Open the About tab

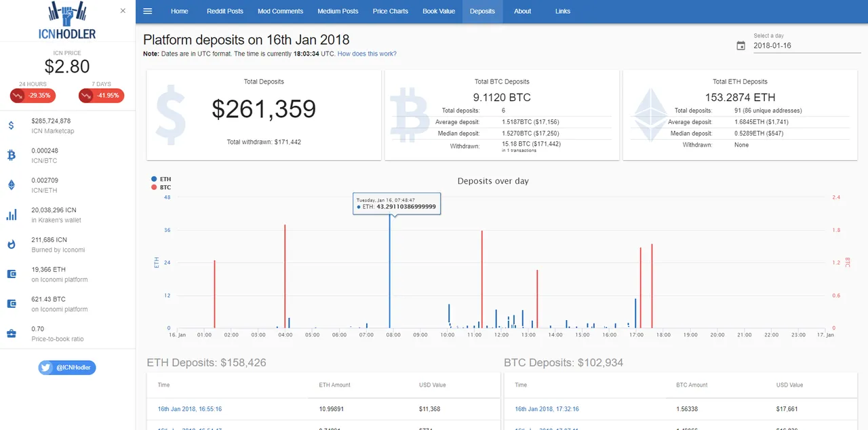click(522, 12)
